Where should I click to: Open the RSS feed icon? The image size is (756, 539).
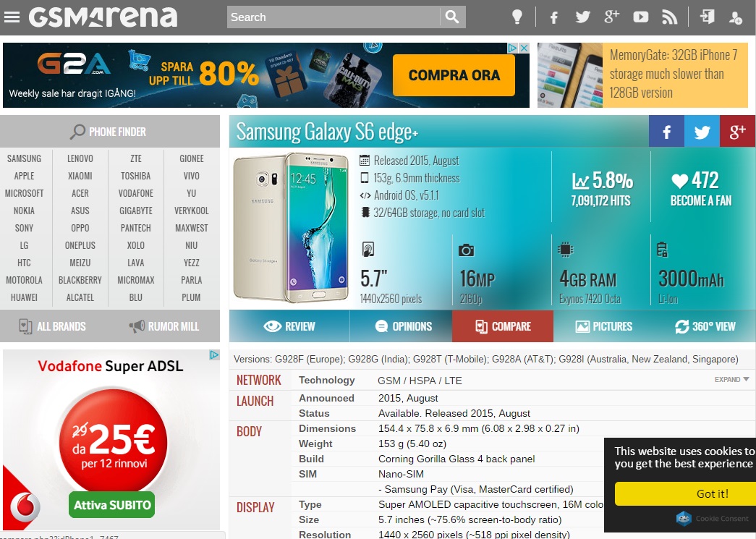669,17
